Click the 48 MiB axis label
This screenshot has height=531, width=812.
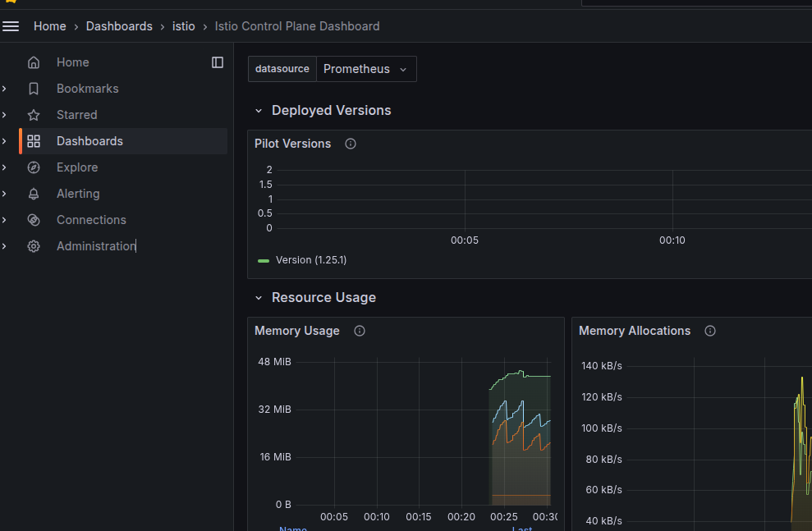click(x=274, y=362)
